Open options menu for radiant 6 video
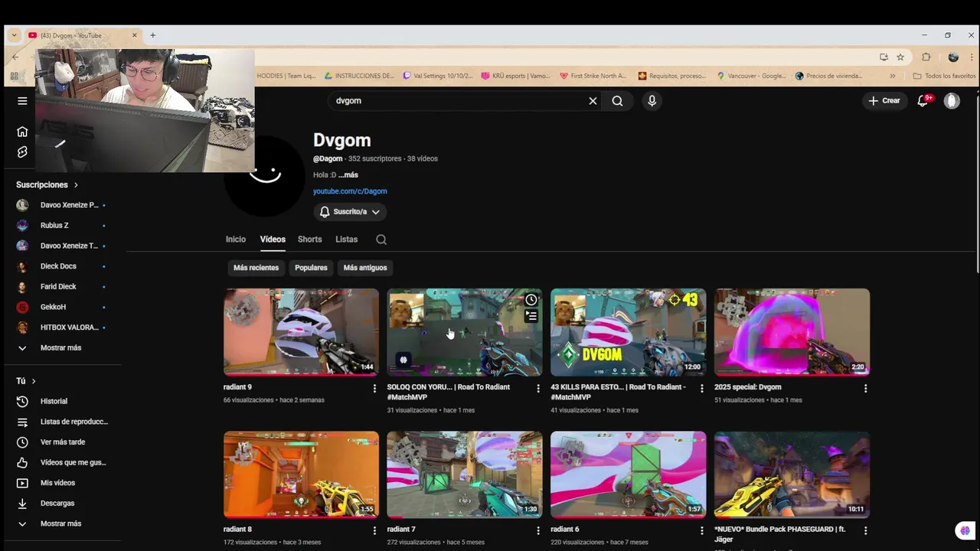 coord(702,530)
